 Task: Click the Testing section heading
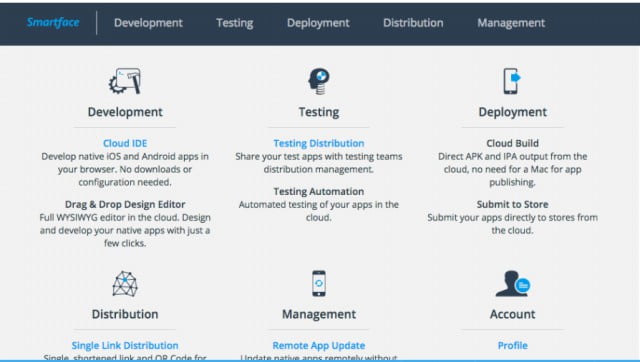pos(319,112)
